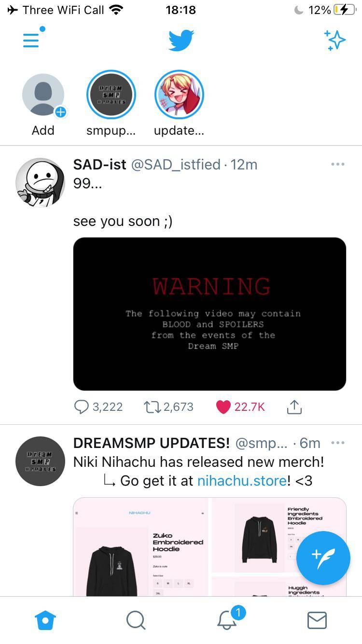Play the WARNING video in SAD-ist tweet

coord(209,314)
